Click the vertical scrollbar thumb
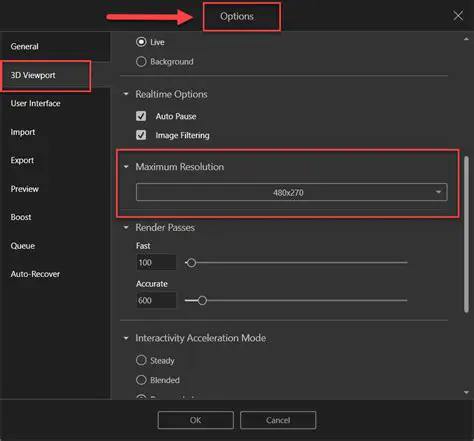The image size is (474, 441). coord(466,234)
